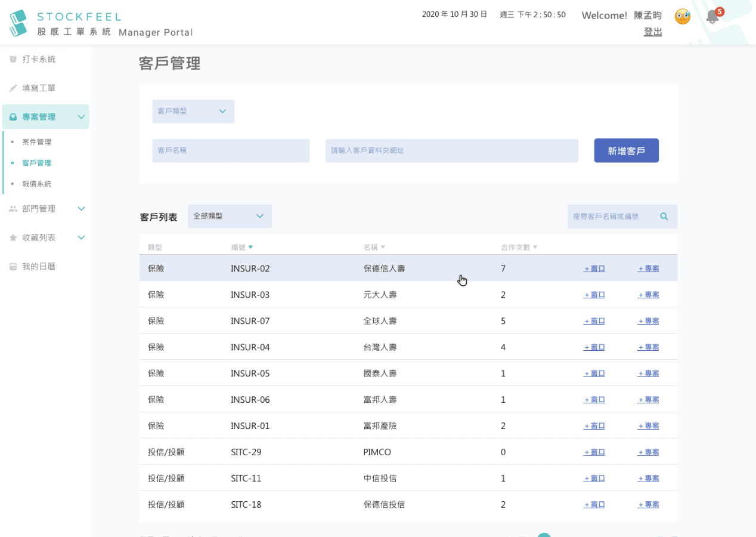
Task: Sort the list by 編號 arrow
Action: [x=250, y=247]
